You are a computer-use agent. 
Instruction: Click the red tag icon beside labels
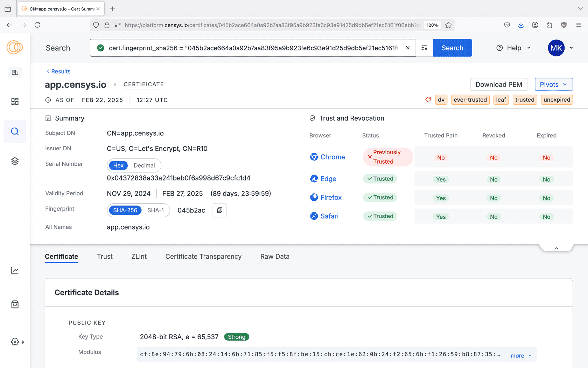pos(428,100)
